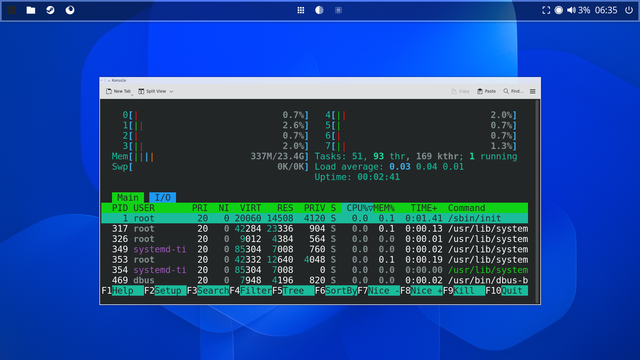Open the 06:35 clock

coord(606,10)
